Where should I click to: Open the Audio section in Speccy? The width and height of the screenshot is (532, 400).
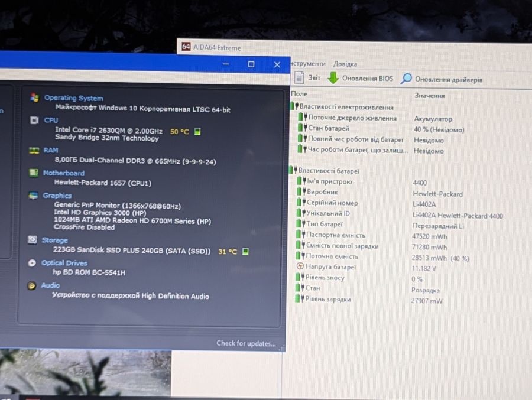click(50, 285)
